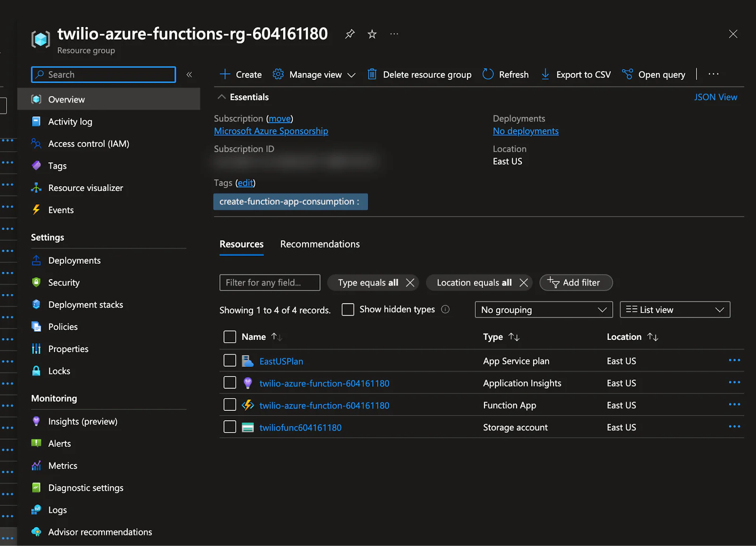Open Overview in the sidebar
756x546 pixels.
tap(109, 99)
